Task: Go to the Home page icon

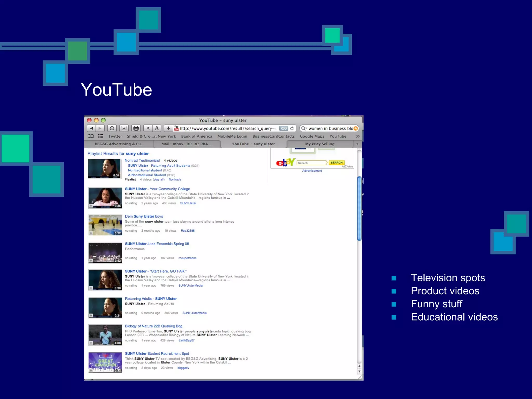Action: point(112,128)
